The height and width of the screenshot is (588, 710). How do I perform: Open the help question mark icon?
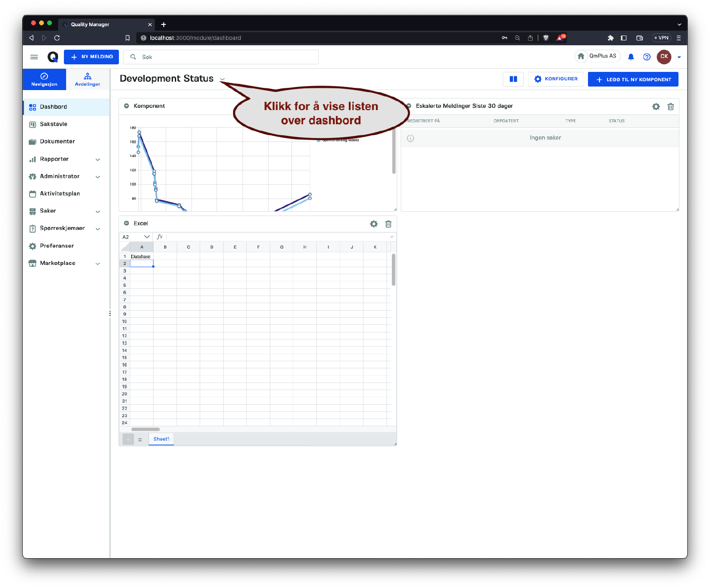pos(647,57)
